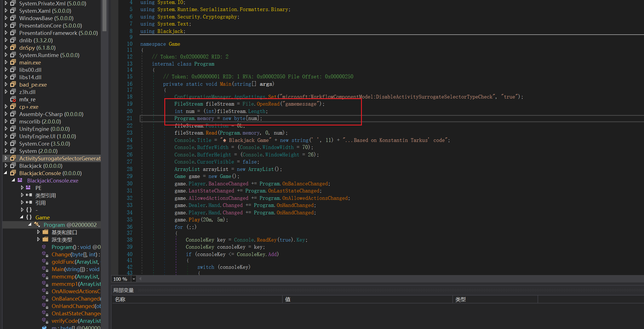Click OpenRead method link in code
The height and width of the screenshot is (329, 644).
(268, 104)
